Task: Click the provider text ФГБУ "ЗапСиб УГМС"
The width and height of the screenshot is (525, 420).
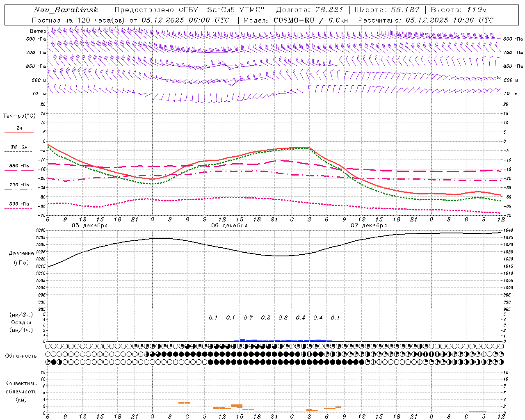Action: [222, 10]
